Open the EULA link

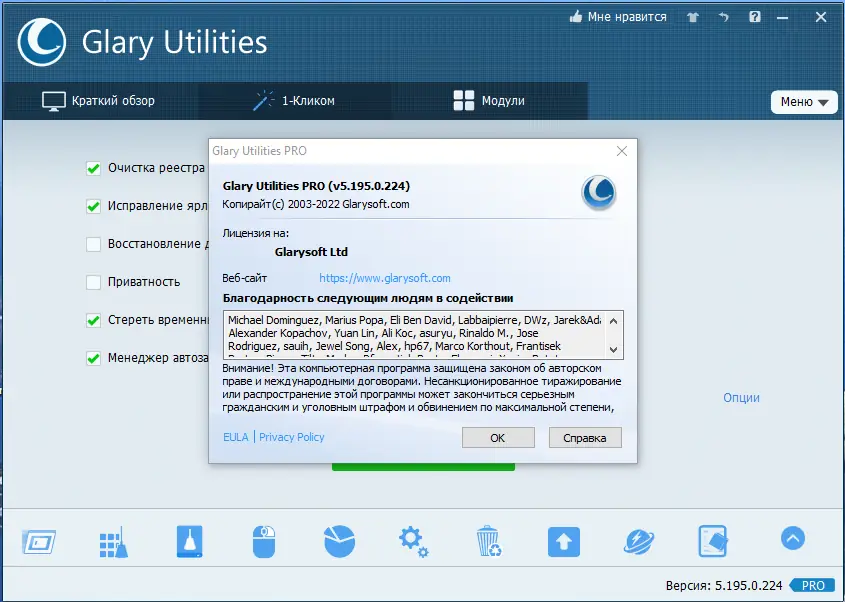pos(236,437)
